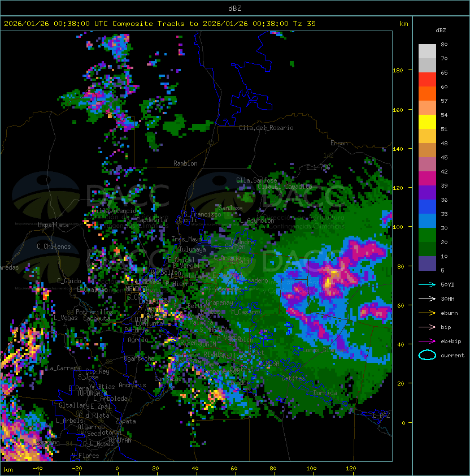Click the 'V_Flores' place label

[x=85, y=456]
